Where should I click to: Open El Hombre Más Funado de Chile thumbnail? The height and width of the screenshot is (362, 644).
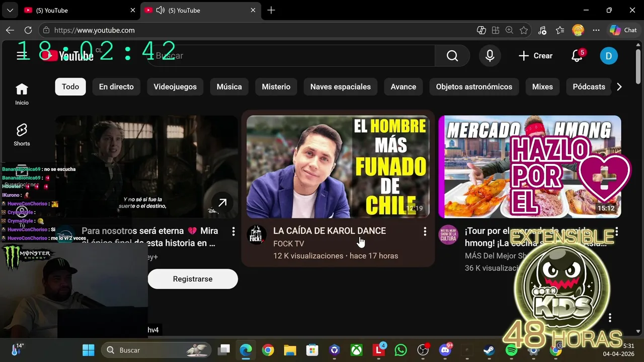click(x=338, y=167)
